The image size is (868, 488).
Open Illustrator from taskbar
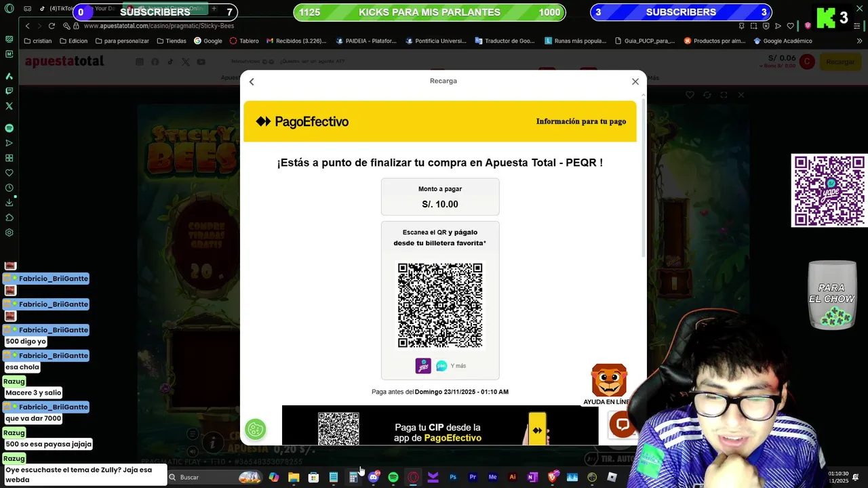tap(513, 477)
